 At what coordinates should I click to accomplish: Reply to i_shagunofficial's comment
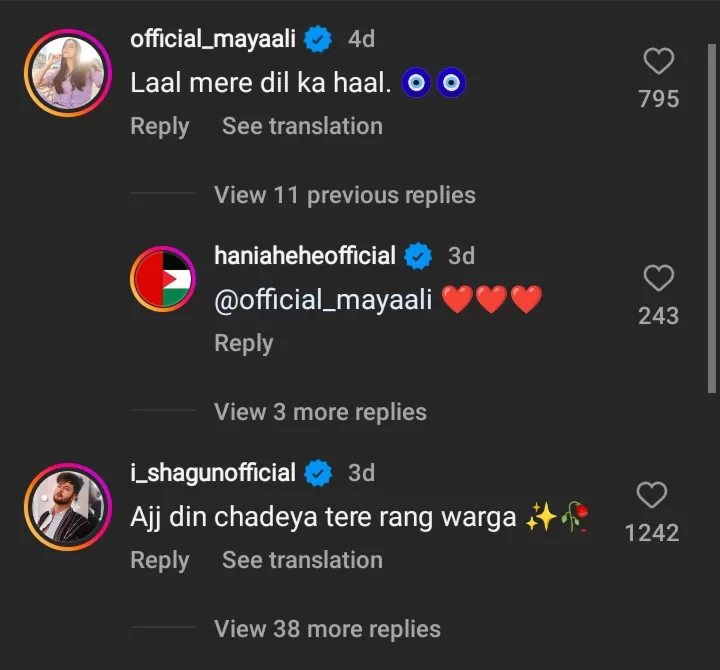coord(159,560)
